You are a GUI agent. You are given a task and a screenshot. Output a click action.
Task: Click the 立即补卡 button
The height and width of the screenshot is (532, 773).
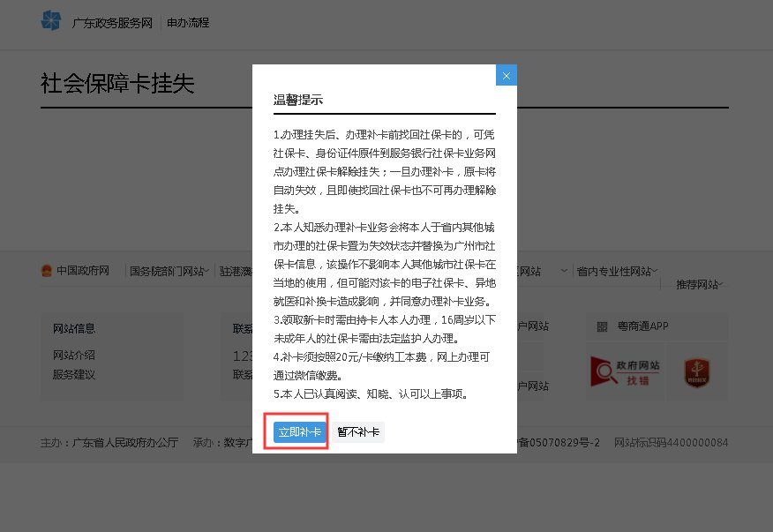click(299, 432)
